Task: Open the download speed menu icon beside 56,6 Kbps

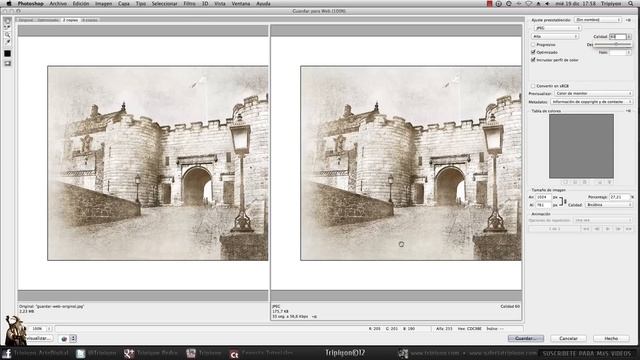Action: point(314,317)
